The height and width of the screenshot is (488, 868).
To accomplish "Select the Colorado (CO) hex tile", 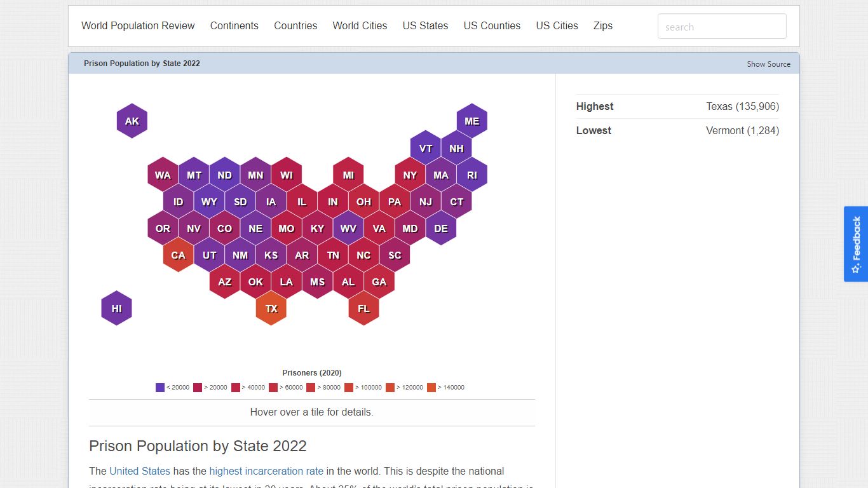I will tap(225, 228).
